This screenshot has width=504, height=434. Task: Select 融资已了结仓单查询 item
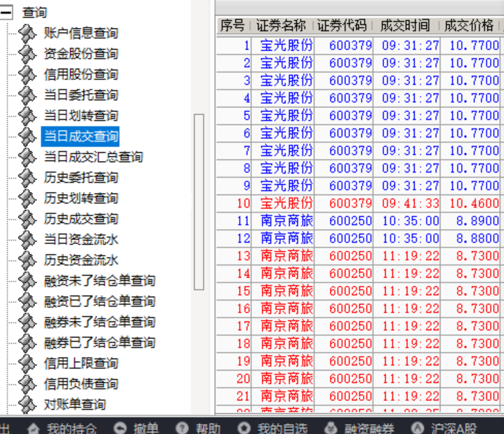[x=100, y=301]
